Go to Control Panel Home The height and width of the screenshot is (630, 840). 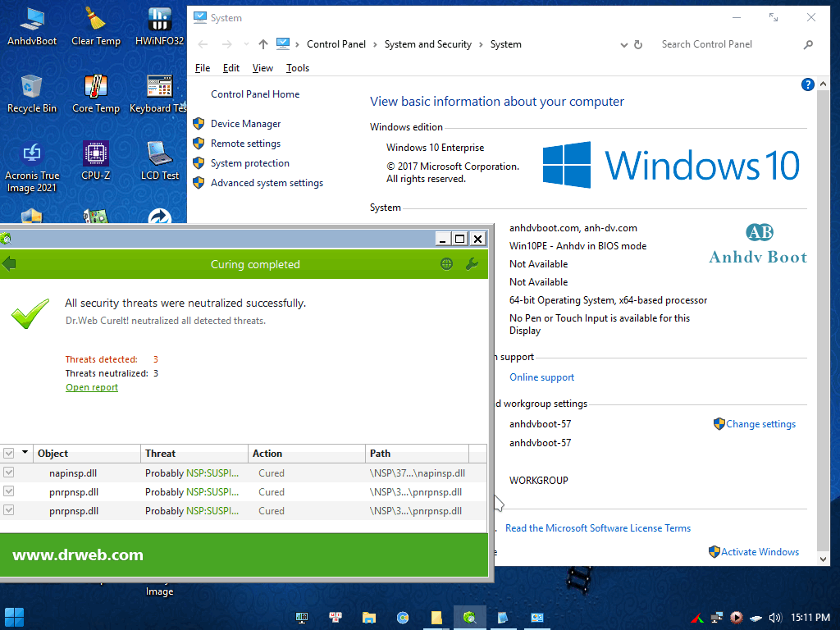coord(255,94)
